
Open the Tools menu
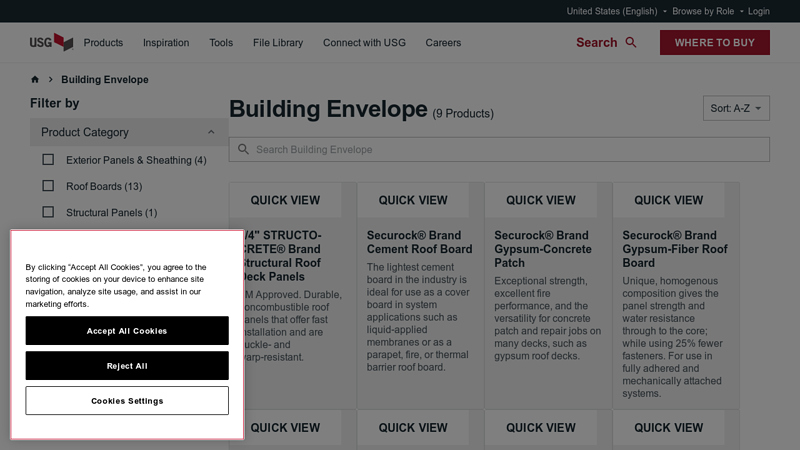point(221,43)
